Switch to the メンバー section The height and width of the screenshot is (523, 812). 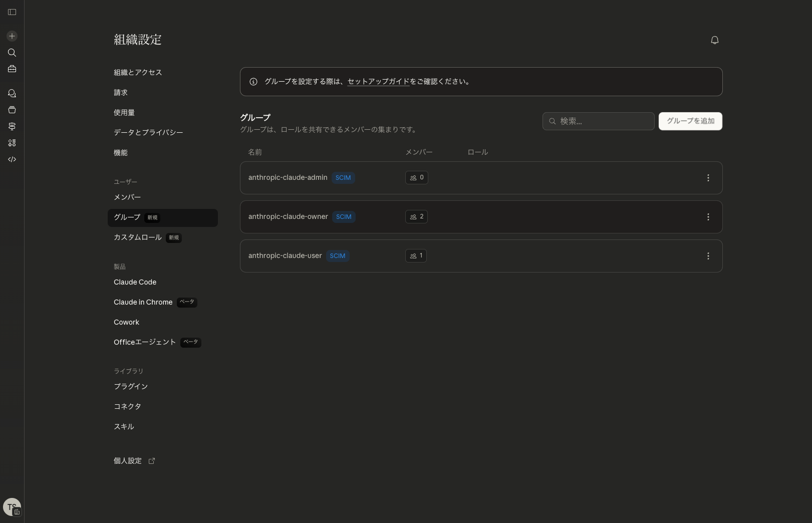(127, 197)
